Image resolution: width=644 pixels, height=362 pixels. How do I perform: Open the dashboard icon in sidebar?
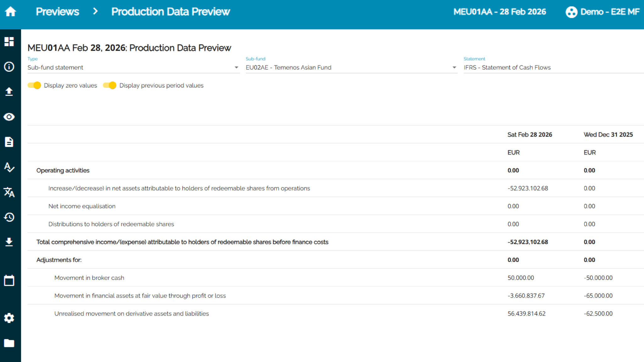click(x=9, y=41)
